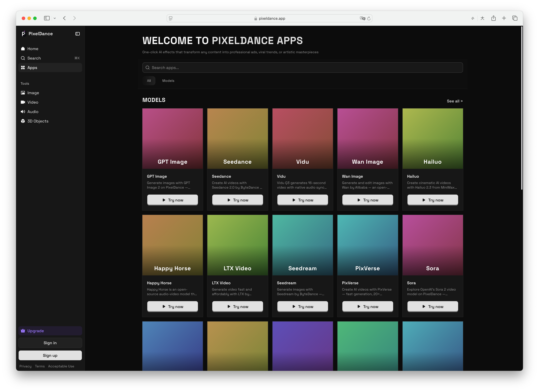Select the Models filter tab
The width and height of the screenshot is (539, 392).
(168, 81)
